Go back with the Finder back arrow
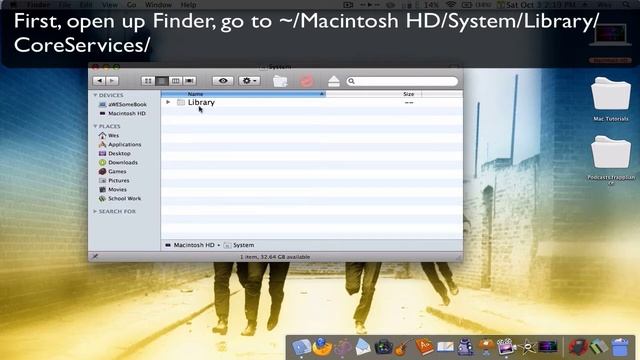Screen dimensions: 640x360 coord(99,81)
